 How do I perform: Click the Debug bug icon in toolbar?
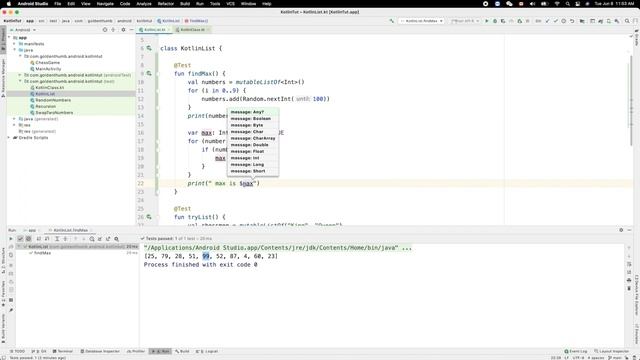coord(495,21)
